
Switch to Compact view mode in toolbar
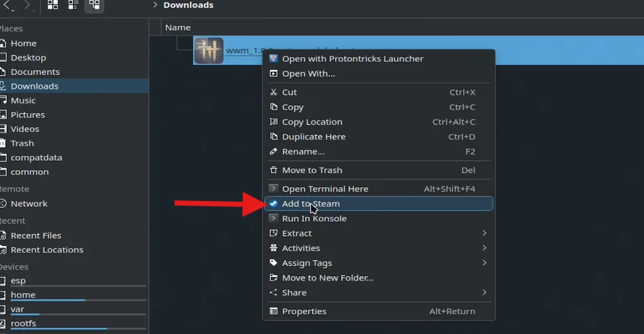coord(73,5)
